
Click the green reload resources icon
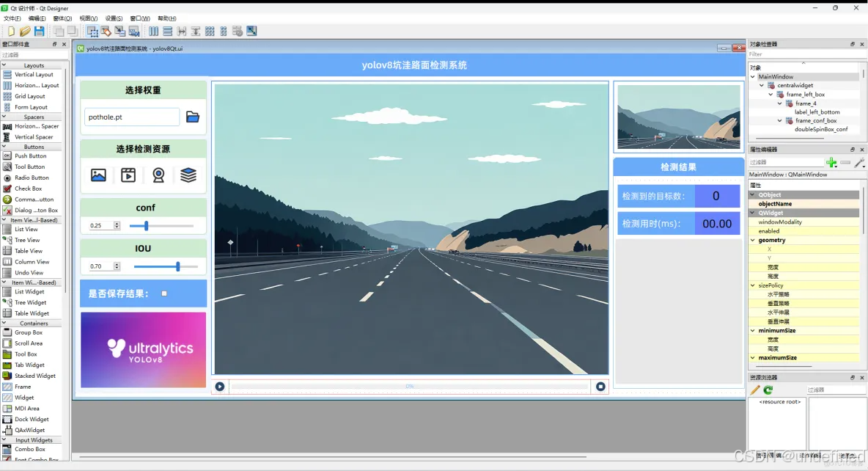tap(768, 390)
